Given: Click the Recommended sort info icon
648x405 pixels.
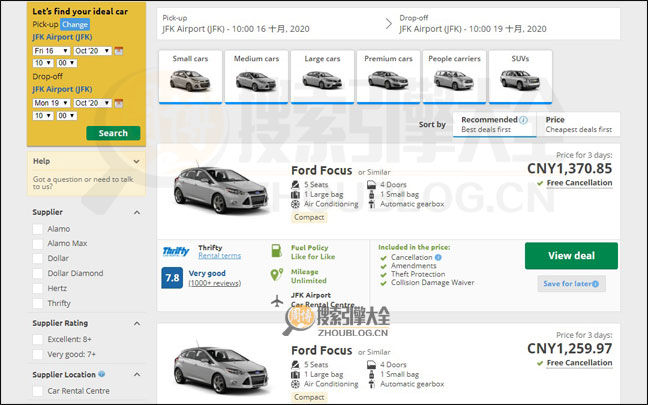Looking at the screenshot, I should click(523, 120).
